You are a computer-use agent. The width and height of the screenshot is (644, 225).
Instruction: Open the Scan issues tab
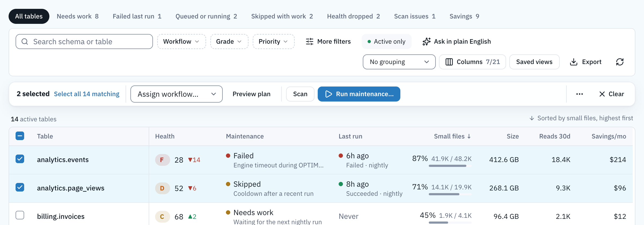415,16
